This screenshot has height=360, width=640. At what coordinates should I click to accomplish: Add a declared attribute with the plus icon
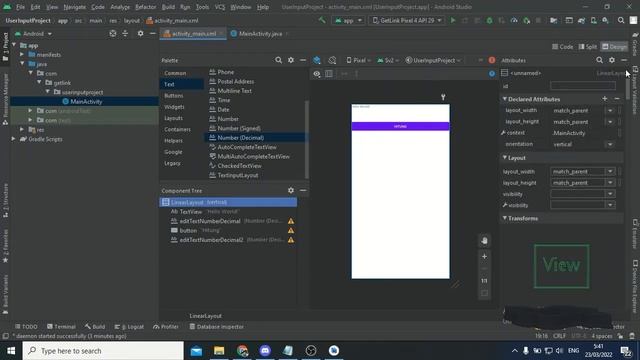[x=604, y=99]
